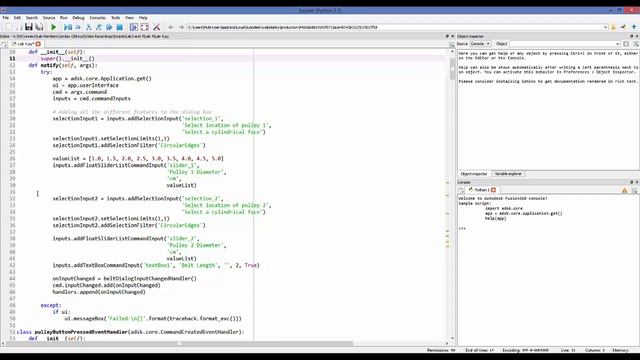
Task: Click the 'def notify(self, args):' line
Action: [x=63, y=65]
